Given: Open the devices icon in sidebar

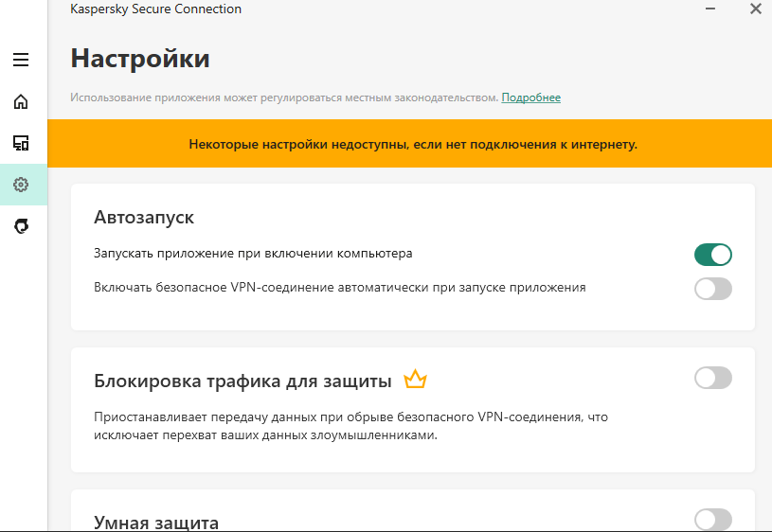Looking at the screenshot, I should pyautogui.click(x=21, y=143).
